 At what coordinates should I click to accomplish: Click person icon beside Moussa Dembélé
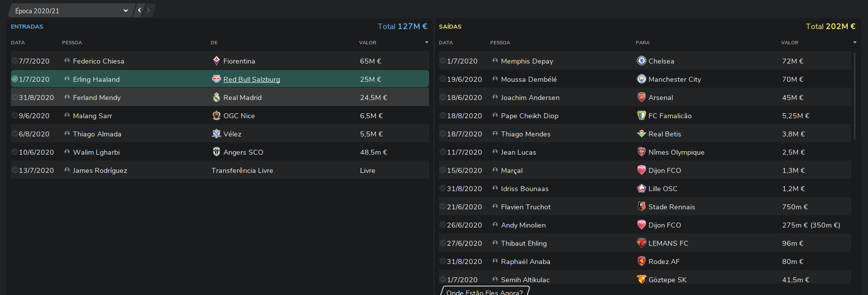pos(495,79)
